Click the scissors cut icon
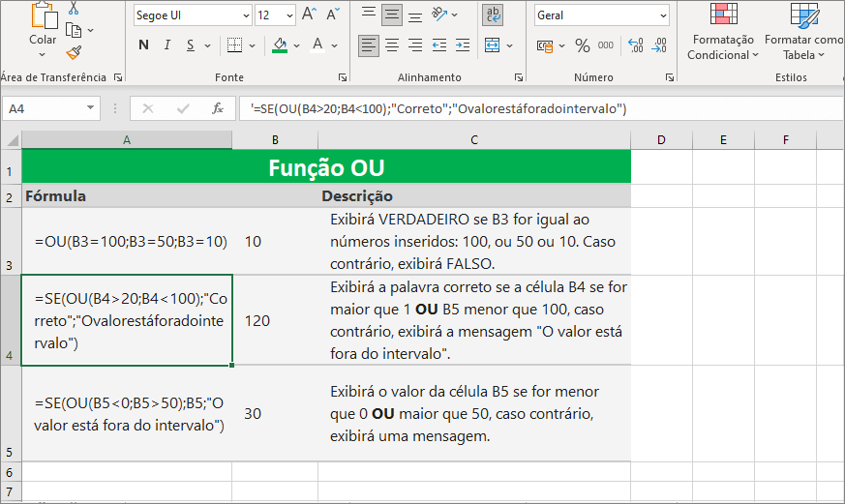This screenshot has height=504, width=845. 74,8
